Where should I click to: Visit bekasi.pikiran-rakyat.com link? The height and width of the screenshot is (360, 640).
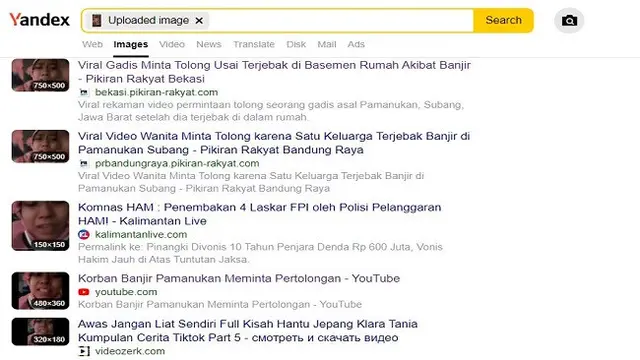[156, 92]
